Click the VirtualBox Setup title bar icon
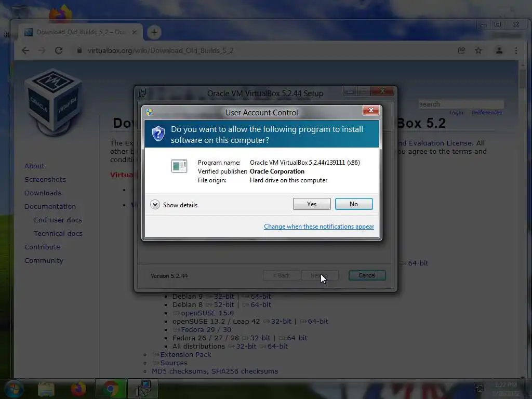532x399 pixels. [142, 93]
